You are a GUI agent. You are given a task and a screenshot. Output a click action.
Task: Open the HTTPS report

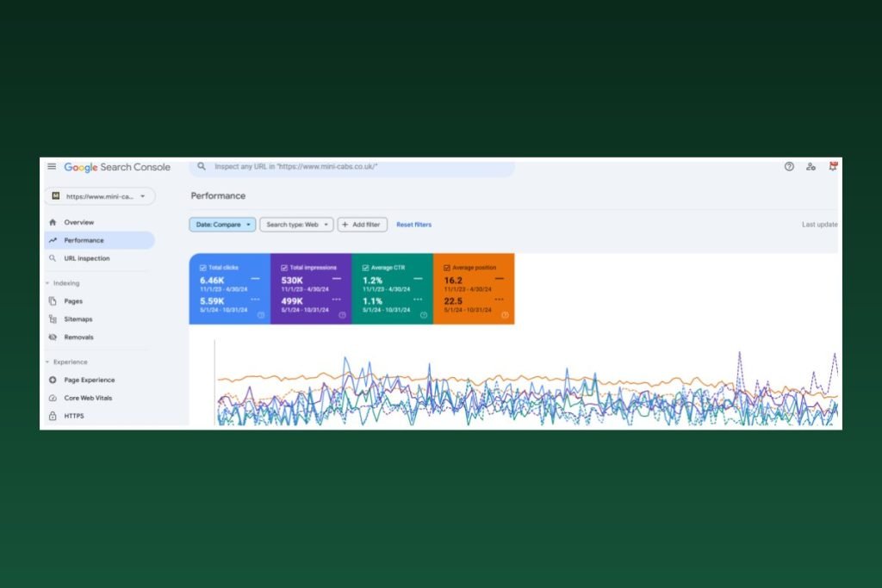74,416
